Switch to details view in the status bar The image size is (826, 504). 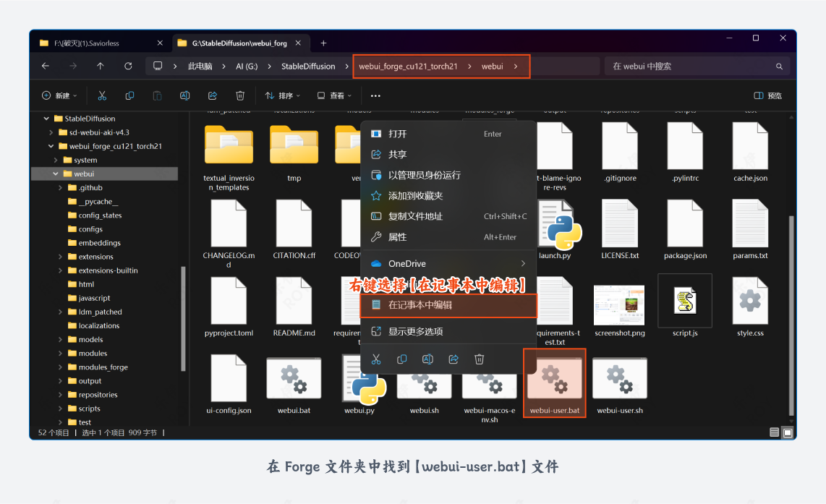(x=773, y=432)
